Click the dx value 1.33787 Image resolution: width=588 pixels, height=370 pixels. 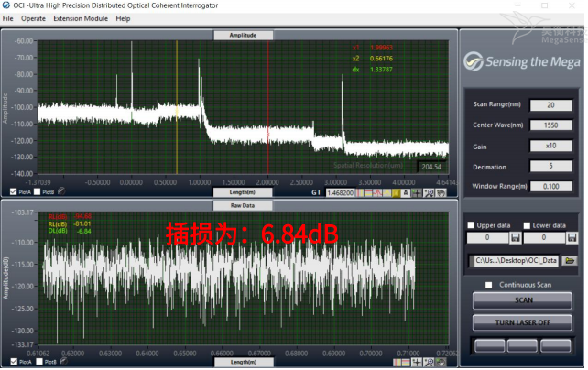tap(381, 70)
